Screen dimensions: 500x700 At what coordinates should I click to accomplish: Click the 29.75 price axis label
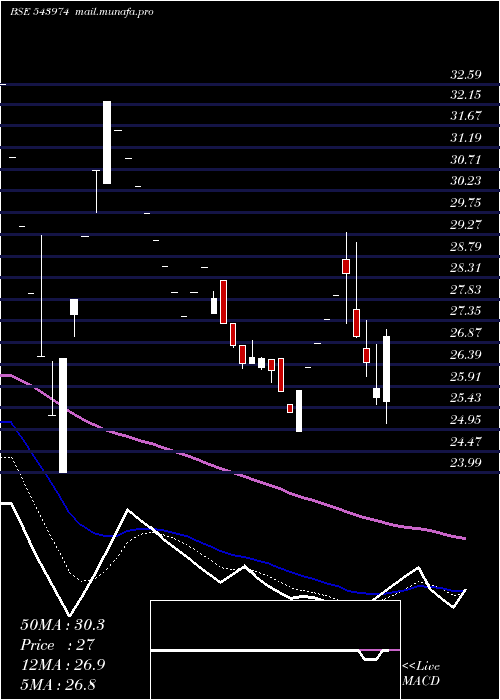coord(466,203)
